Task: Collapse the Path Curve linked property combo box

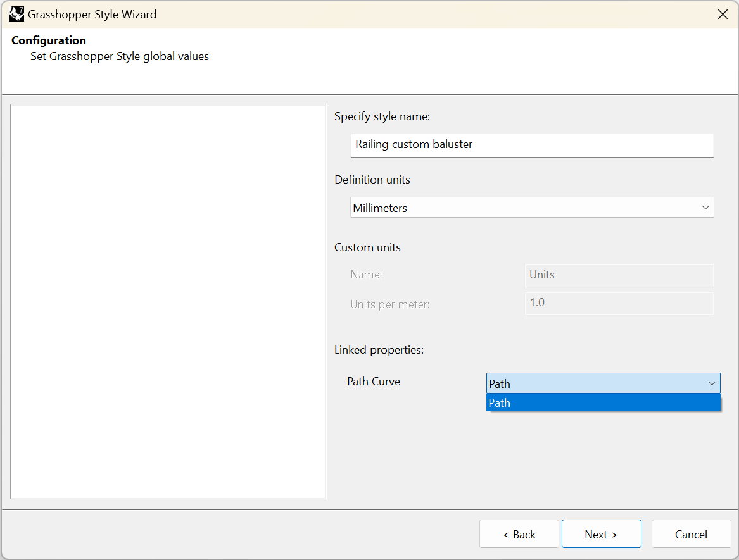Action: [x=603, y=383]
